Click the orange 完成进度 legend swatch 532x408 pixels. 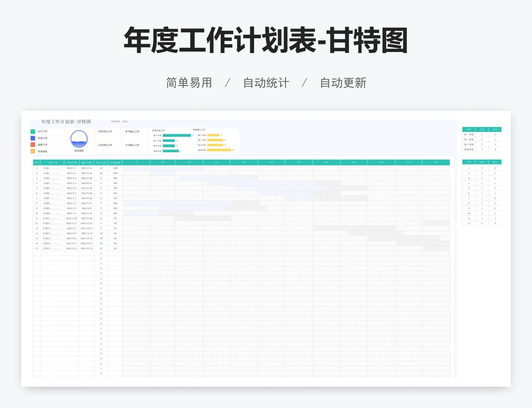click(32, 151)
